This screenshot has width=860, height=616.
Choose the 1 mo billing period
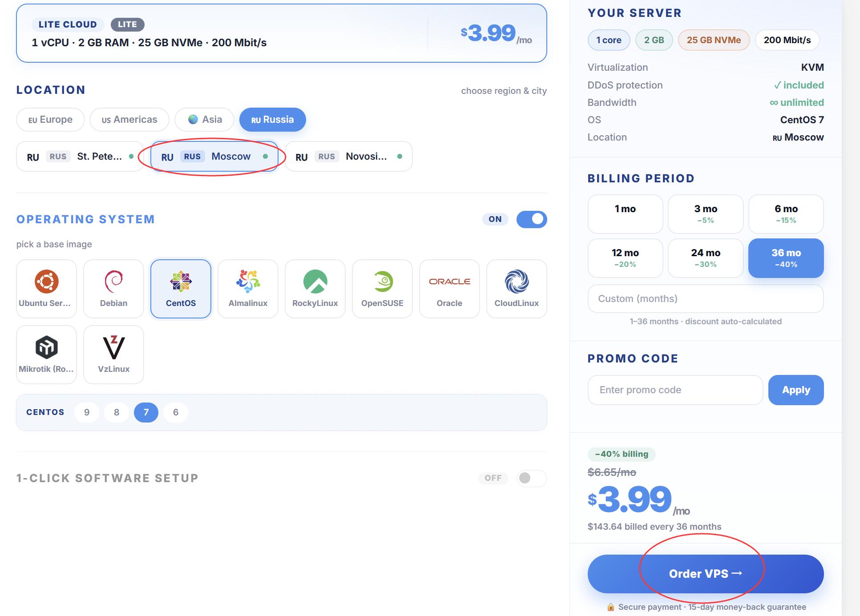(x=625, y=214)
